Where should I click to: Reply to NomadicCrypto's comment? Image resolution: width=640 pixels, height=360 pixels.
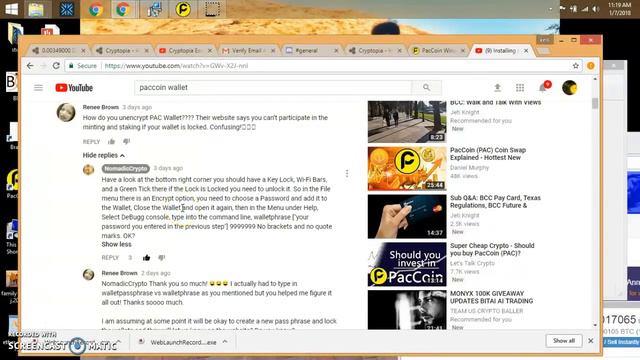click(110, 258)
